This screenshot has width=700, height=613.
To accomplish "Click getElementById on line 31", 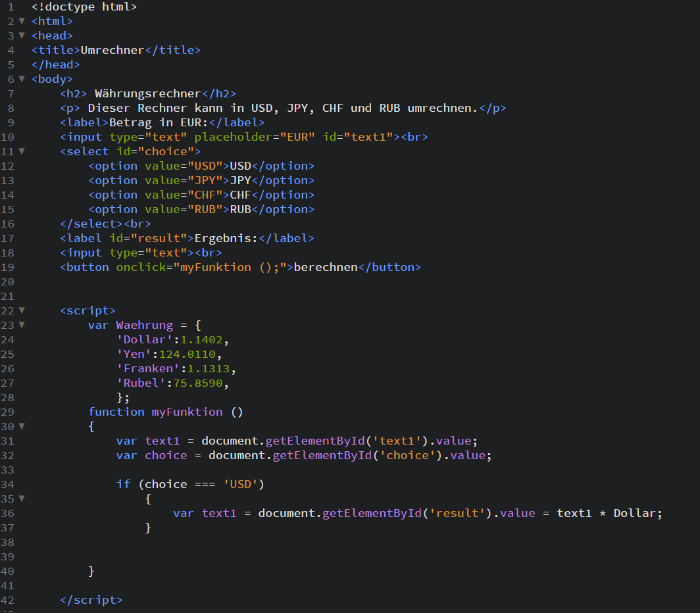I will 315,441.
